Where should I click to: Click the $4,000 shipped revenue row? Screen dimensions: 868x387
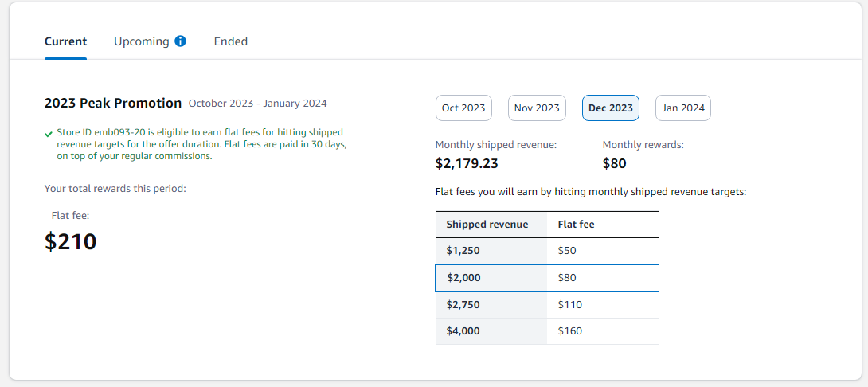click(547, 331)
